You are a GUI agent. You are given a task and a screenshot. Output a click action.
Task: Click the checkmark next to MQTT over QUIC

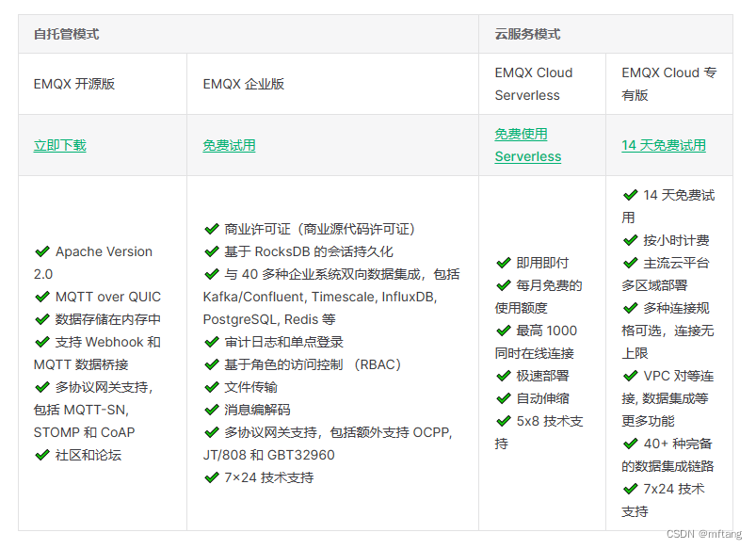(43, 297)
